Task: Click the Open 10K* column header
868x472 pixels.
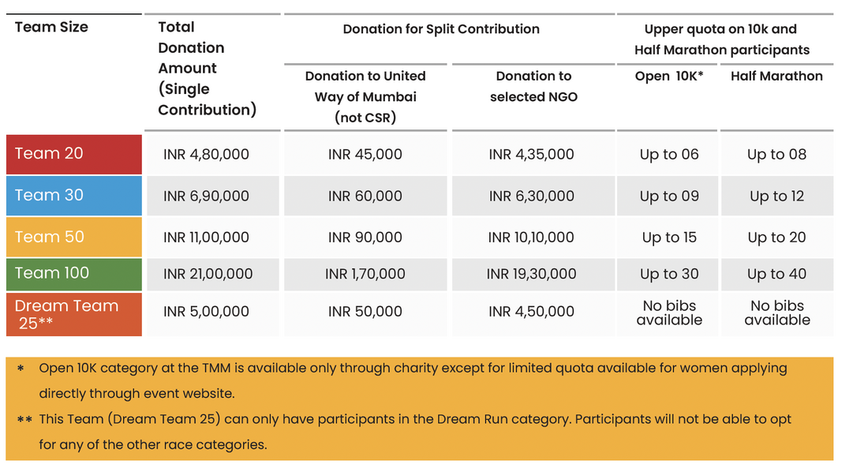Action: [668, 77]
